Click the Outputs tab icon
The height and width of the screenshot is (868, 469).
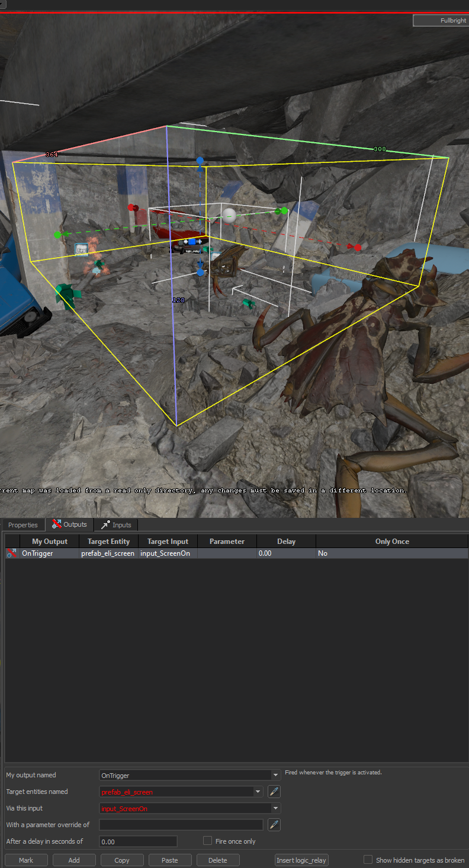tap(56, 524)
